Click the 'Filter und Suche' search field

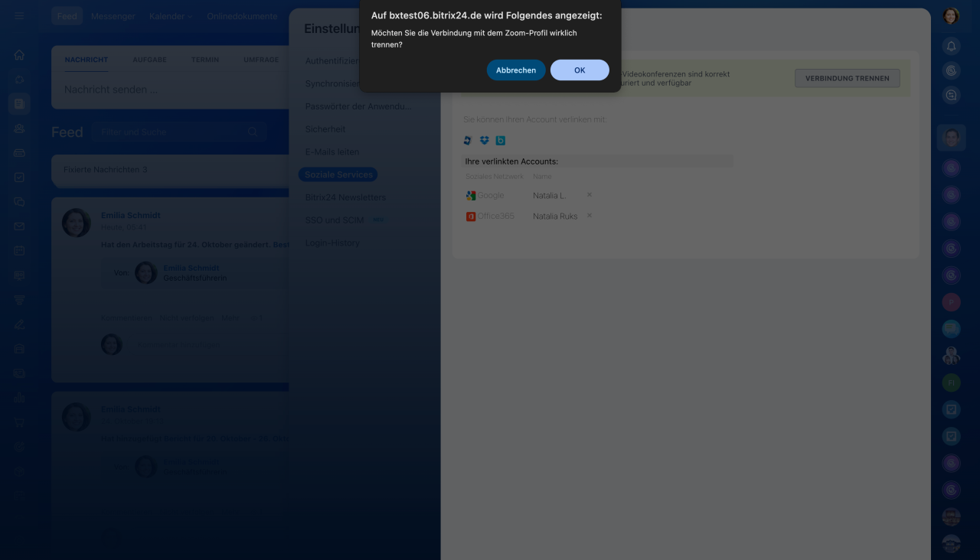178,132
